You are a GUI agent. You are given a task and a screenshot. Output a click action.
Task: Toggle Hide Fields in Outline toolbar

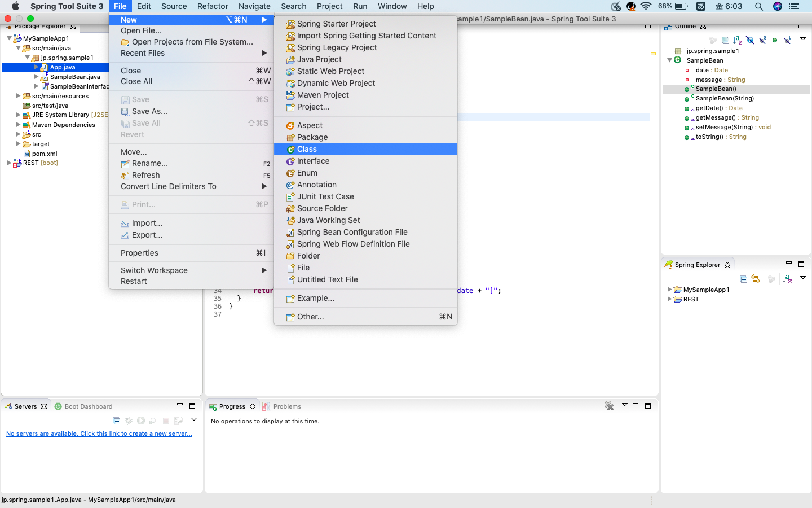[x=750, y=40]
